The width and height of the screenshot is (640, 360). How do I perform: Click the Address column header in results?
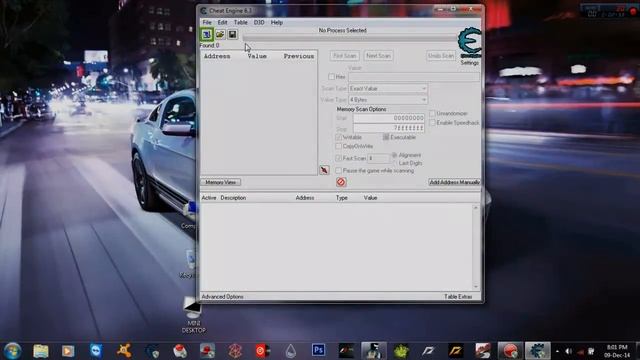click(217, 56)
